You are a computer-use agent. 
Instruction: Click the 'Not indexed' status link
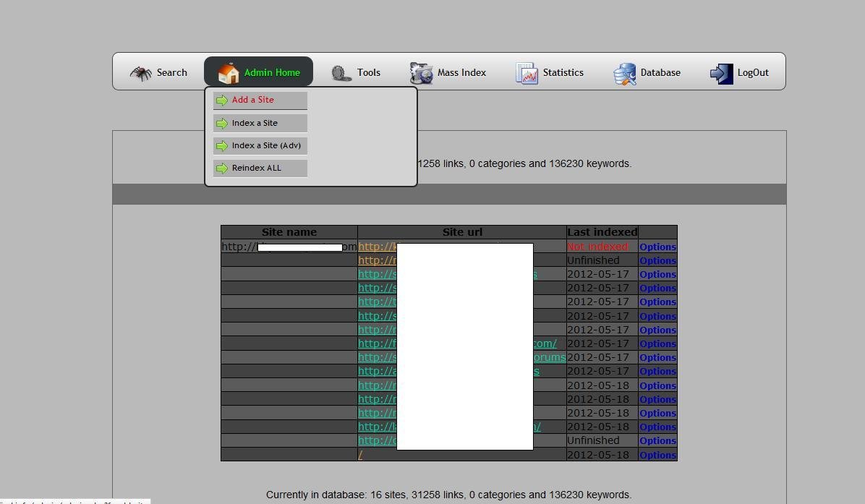[x=598, y=247]
